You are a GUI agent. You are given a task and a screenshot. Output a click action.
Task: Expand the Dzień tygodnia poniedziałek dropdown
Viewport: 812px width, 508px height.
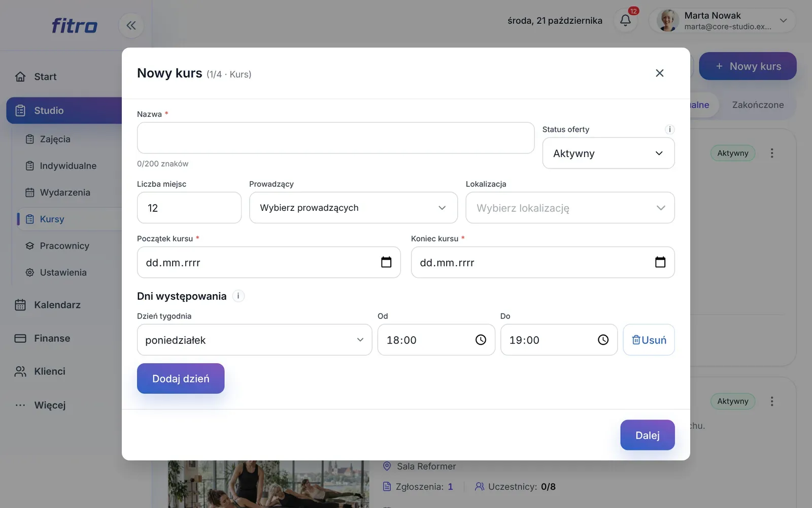pyautogui.click(x=254, y=340)
